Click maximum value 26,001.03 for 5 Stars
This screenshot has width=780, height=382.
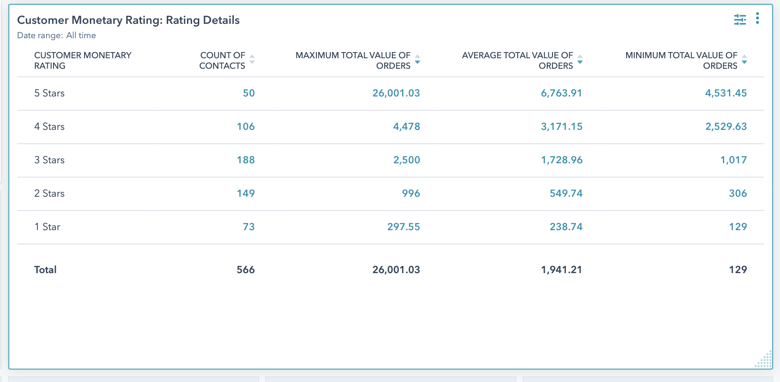(x=396, y=93)
